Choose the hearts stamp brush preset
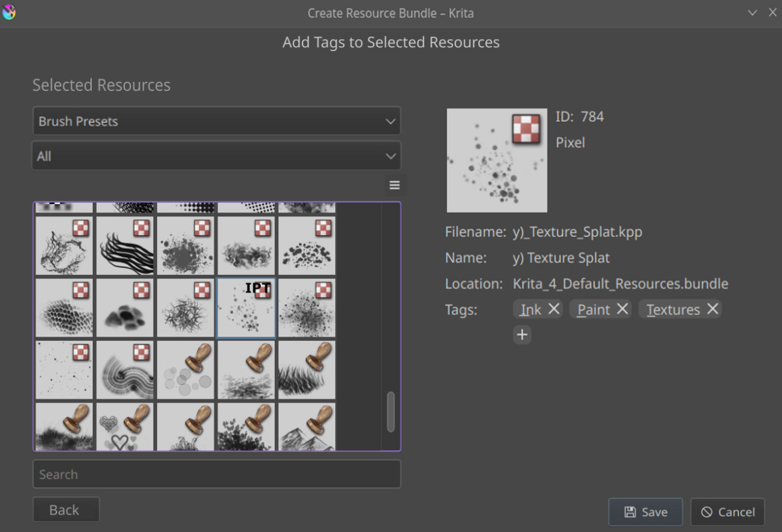The width and height of the screenshot is (782, 532). [x=125, y=427]
